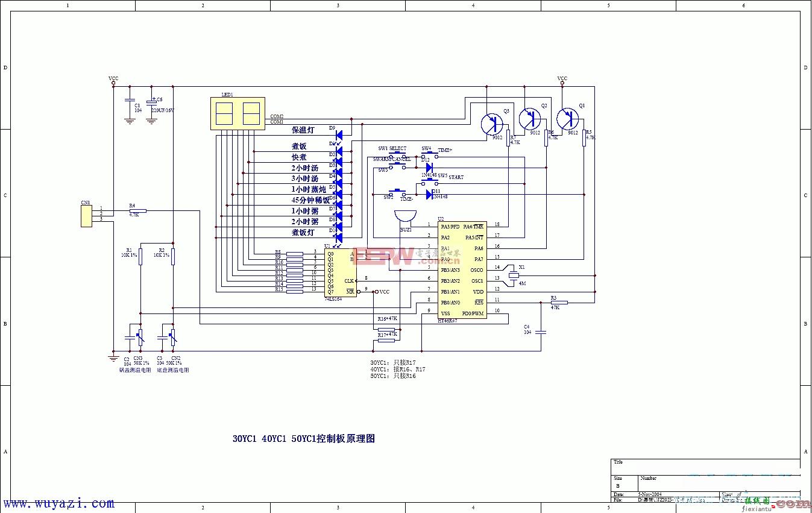Select the R5 4.7K resistor symbol
This screenshot has height=513, width=812.
point(584,138)
